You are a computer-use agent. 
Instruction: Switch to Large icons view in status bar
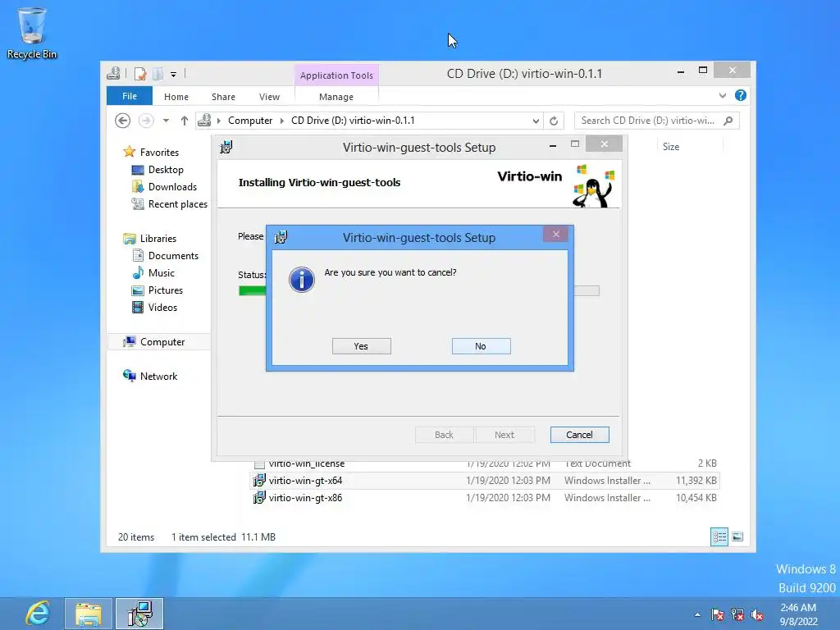737,536
